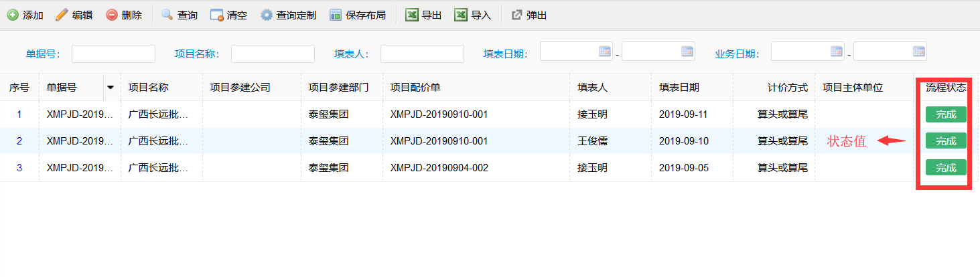Click the green 添加 add icon
The width and height of the screenshot is (980, 277).
[x=13, y=15]
